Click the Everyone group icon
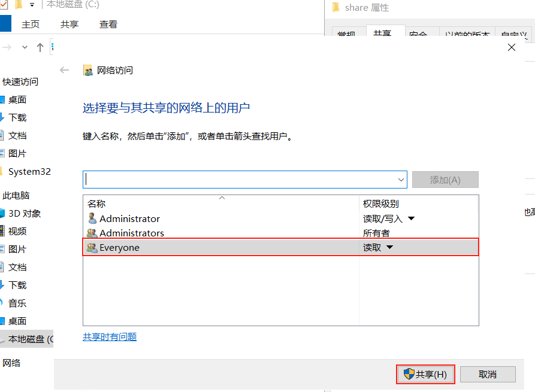The width and height of the screenshot is (535, 392). (92, 248)
